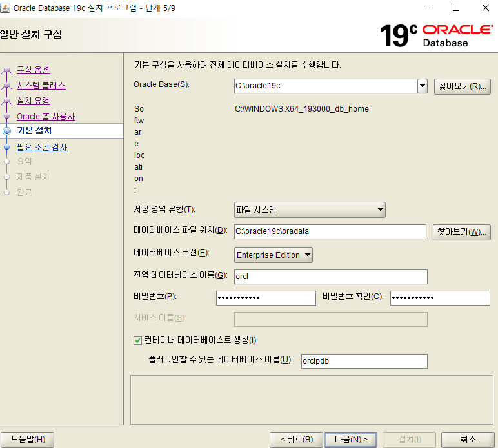Image resolution: width=498 pixels, height=448 pixels.
Task: Click the 기본 설치 current-step bullet icon
Action: tap(6, 131)
